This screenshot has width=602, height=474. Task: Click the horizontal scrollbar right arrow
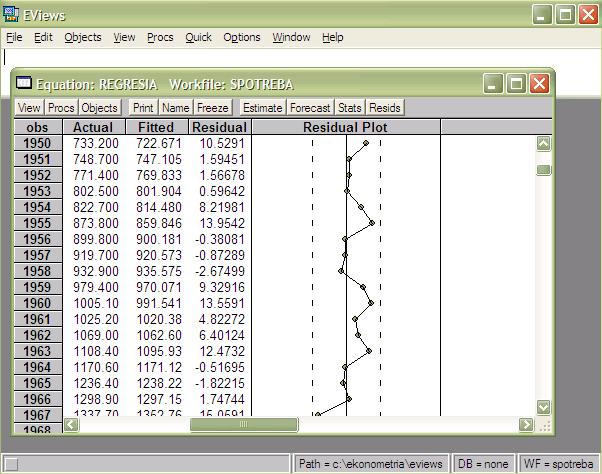coord(526,425)
